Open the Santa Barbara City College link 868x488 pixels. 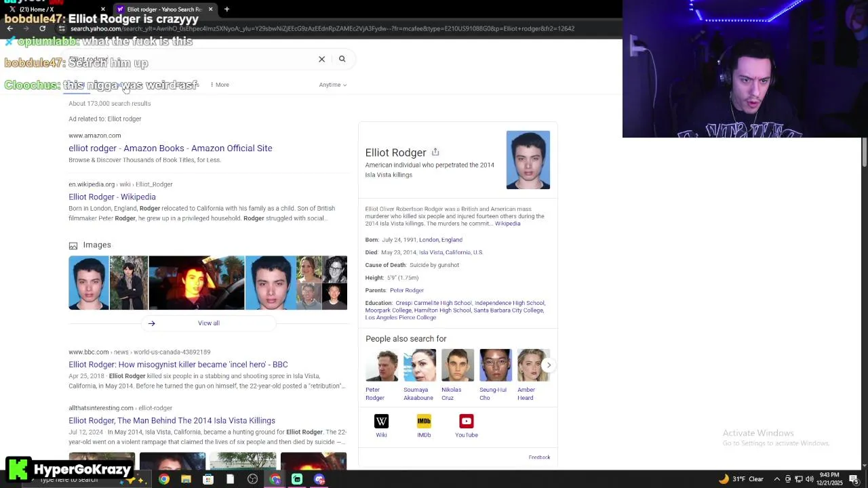tap(509, 310)
